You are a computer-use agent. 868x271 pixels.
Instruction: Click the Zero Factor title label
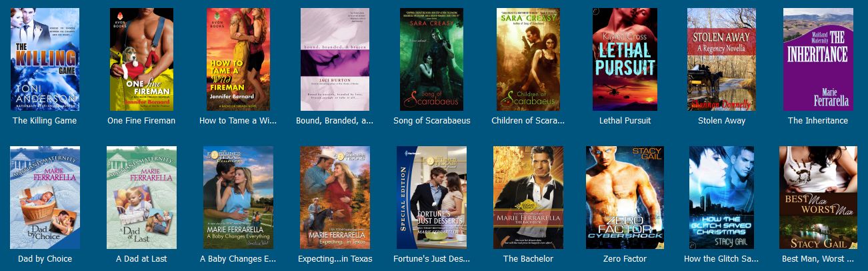625,259
